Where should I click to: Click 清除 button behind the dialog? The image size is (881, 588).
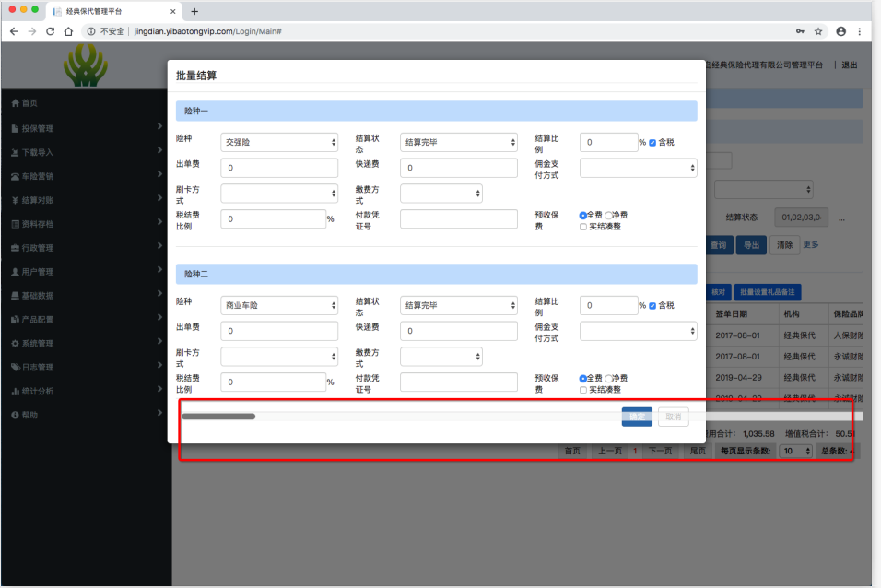[784, 245]
